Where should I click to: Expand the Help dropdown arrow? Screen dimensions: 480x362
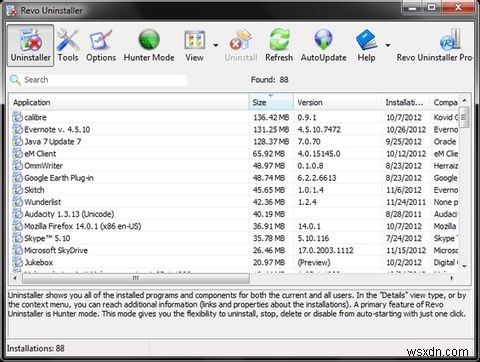pyautogui.click(x=388, y=45)
